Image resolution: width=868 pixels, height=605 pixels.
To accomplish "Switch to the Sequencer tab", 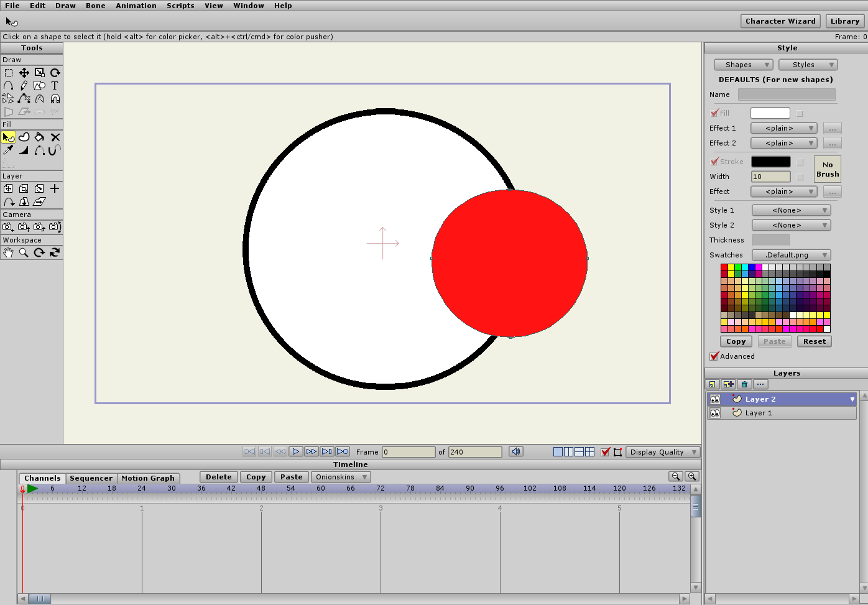I will (x=91, y=478).
